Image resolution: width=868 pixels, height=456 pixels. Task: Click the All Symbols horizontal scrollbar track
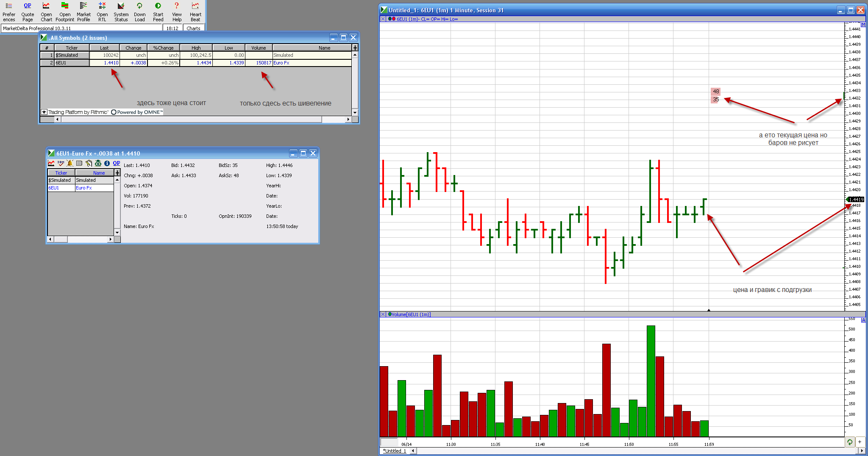[x=191, y=120]
